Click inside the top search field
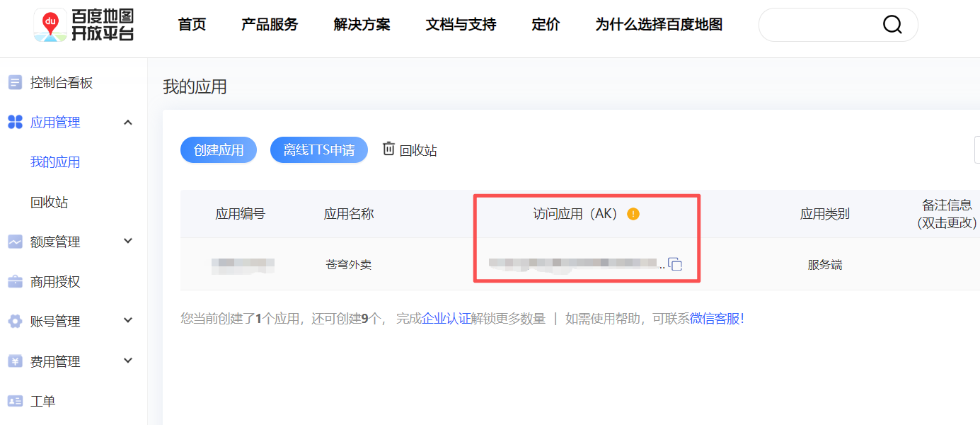This screenshot has height=425, width=980. (x=821, y=25)
